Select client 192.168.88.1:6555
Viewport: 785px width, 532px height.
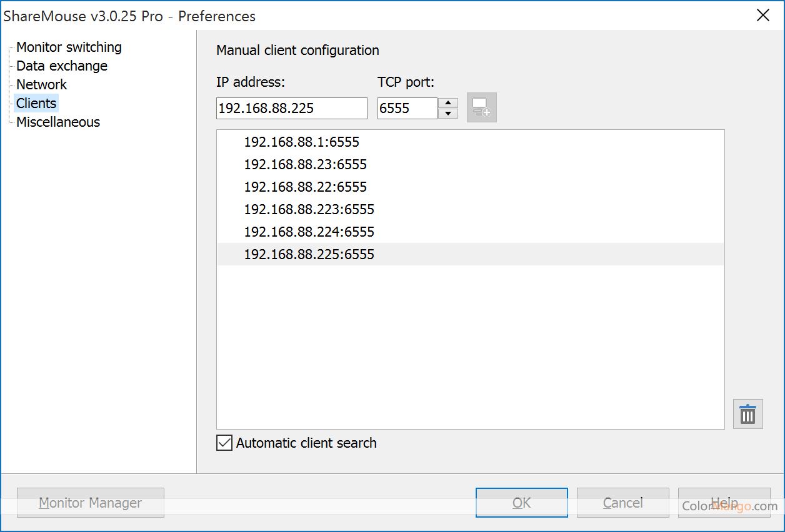pos(470,142)
